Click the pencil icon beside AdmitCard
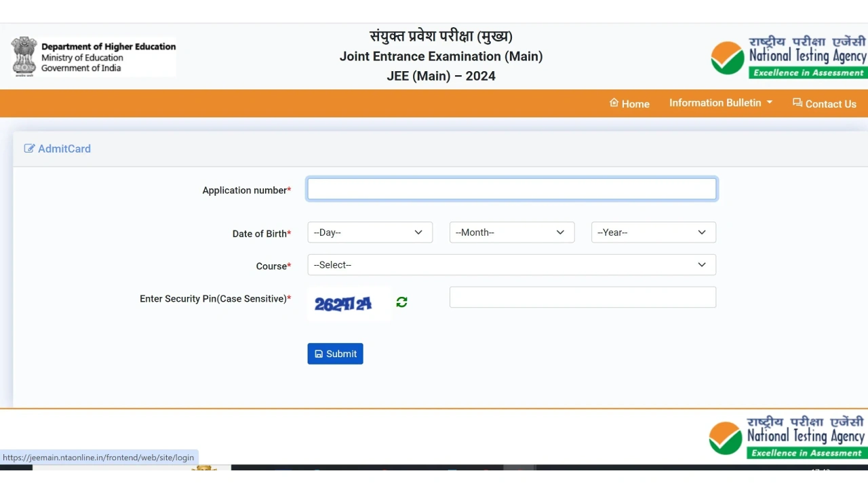The image size is (868, 488). (30, 148)
